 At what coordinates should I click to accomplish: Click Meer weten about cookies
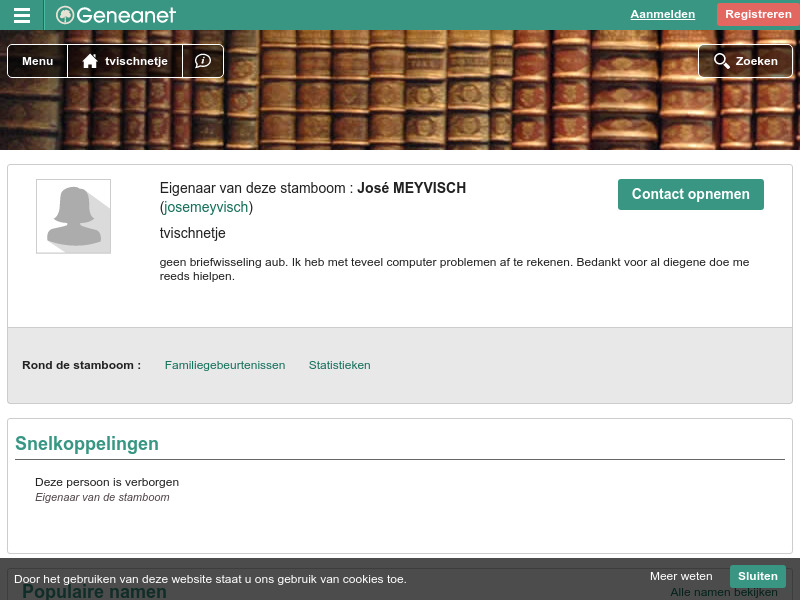point(681,576)
